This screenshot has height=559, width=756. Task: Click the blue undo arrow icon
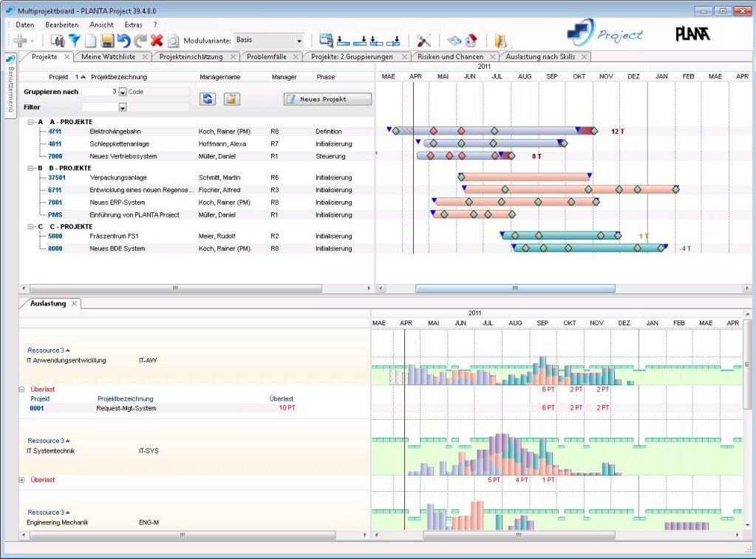(123, 41)
